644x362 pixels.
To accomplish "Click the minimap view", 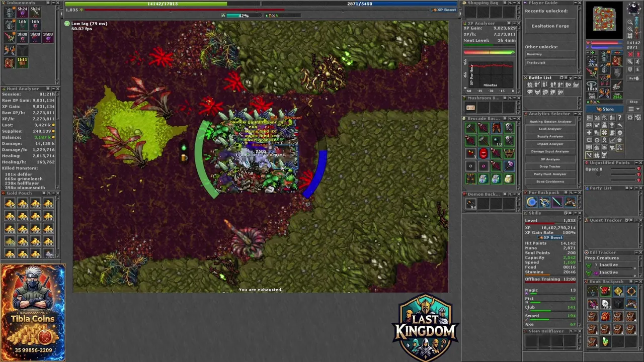I will click(x=604, y=19).
